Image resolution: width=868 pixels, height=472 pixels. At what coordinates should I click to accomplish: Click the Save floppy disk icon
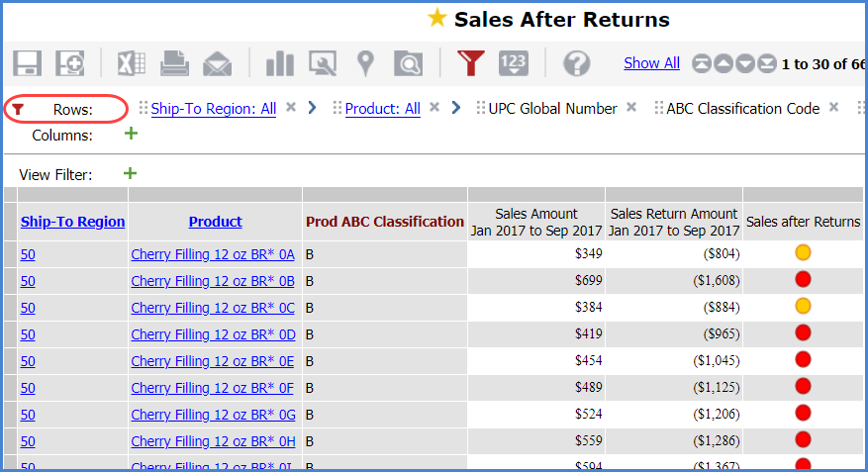27,63
